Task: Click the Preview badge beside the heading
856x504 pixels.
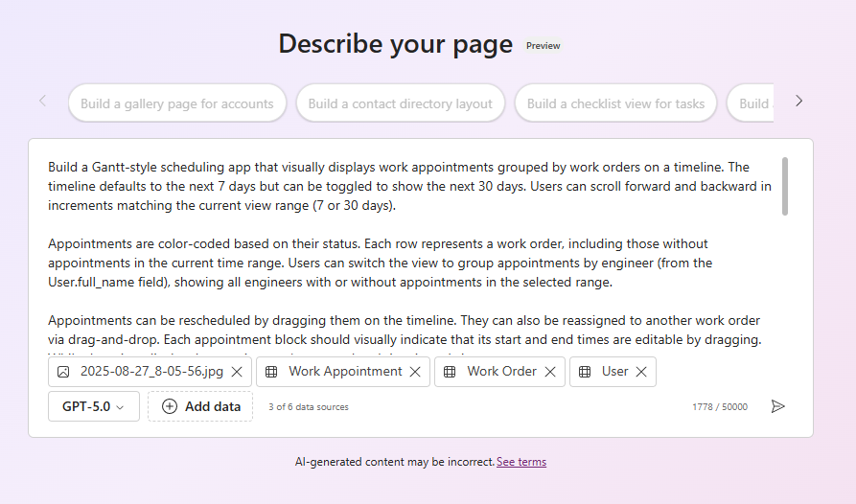Action: (x=543, y=45)
